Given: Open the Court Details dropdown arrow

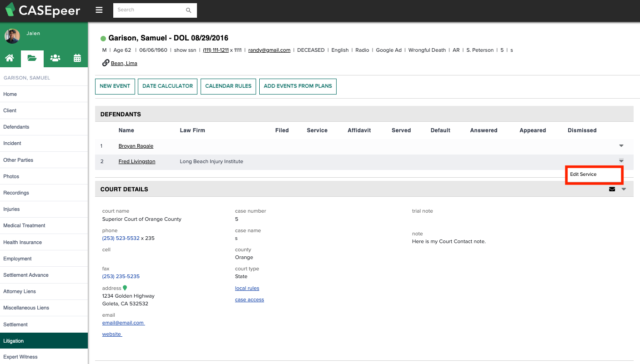Looking at the screenshot, I should point(624,189).
